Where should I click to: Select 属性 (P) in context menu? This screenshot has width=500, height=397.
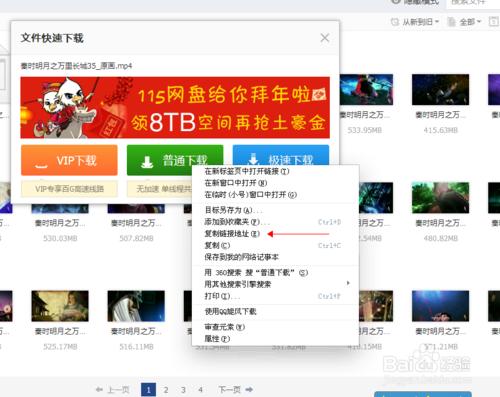(x=217, y=339)
